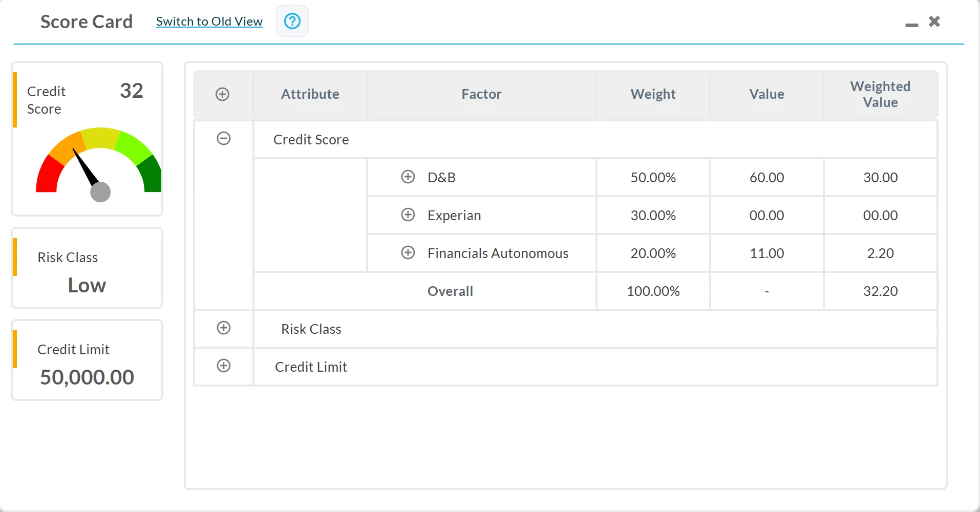Screen dimensions: 980x512
Task: Expand the Experian factor details
Action: (408, 215)
